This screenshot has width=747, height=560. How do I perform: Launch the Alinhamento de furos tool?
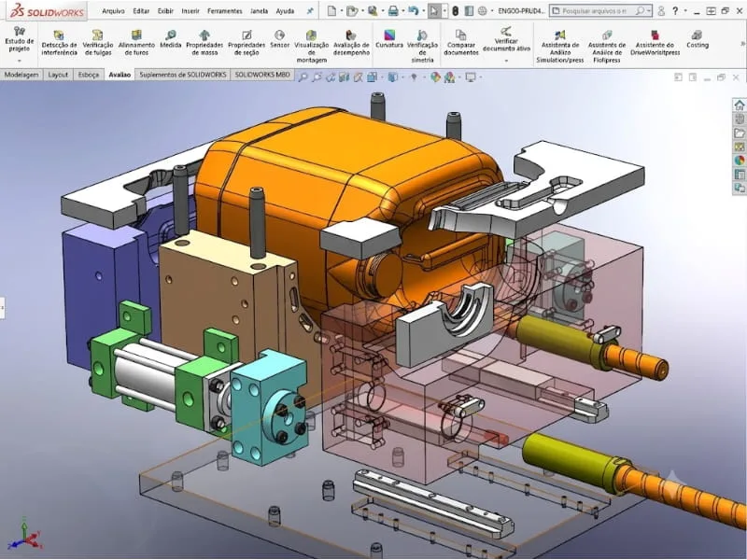click(136, 42)
